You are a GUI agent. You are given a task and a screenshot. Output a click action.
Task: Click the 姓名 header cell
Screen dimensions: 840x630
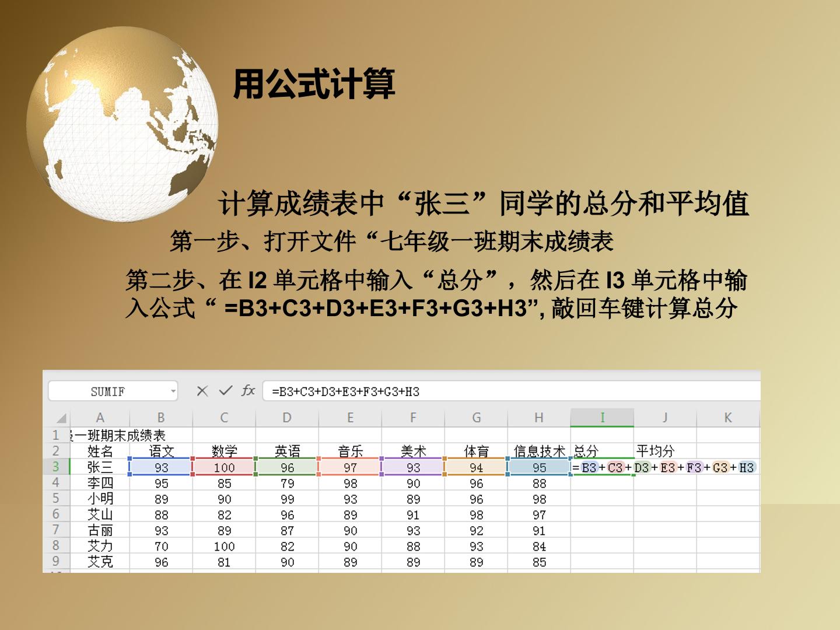(x=100, y=451)
